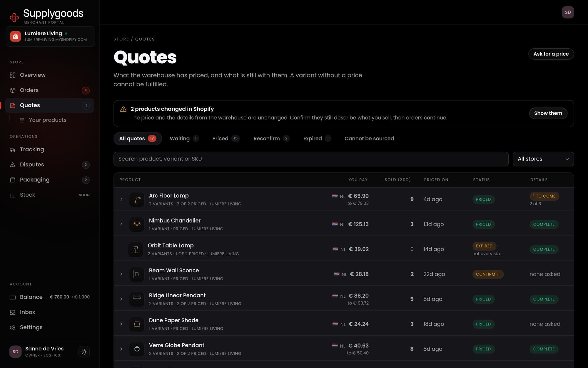Click the Orders box icon

coord(13,90)
